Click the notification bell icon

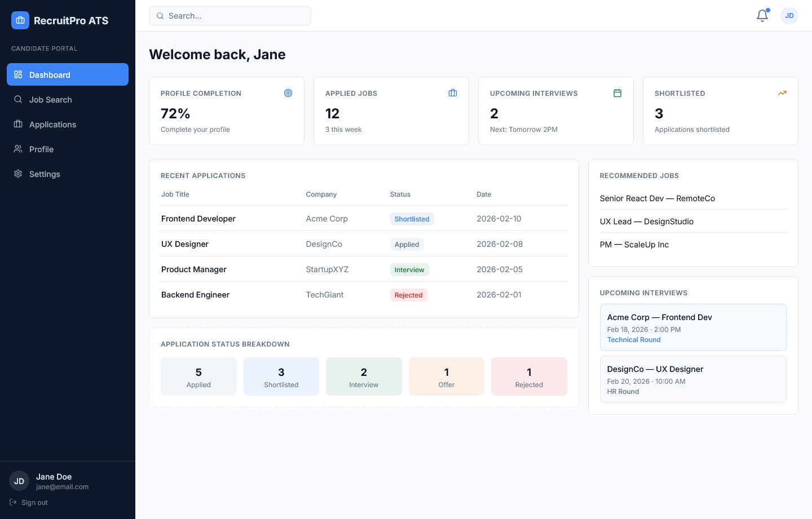tap(762, 16)
